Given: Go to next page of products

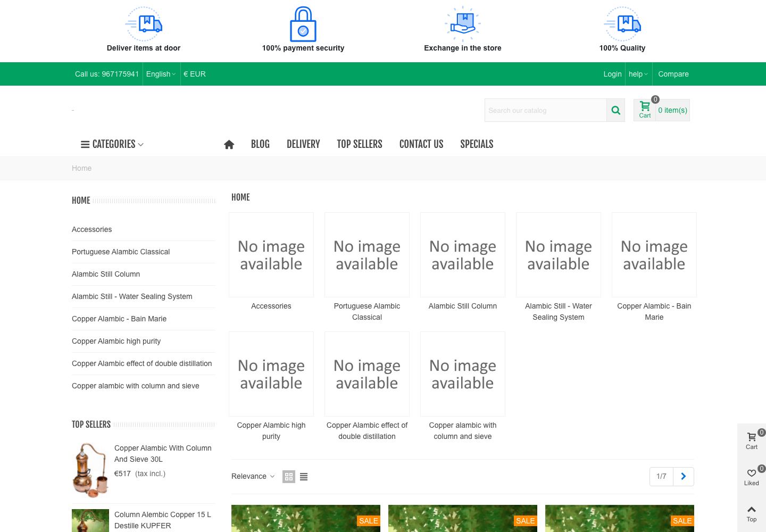Looking at the screenshot, I should (x=684, y=477).
